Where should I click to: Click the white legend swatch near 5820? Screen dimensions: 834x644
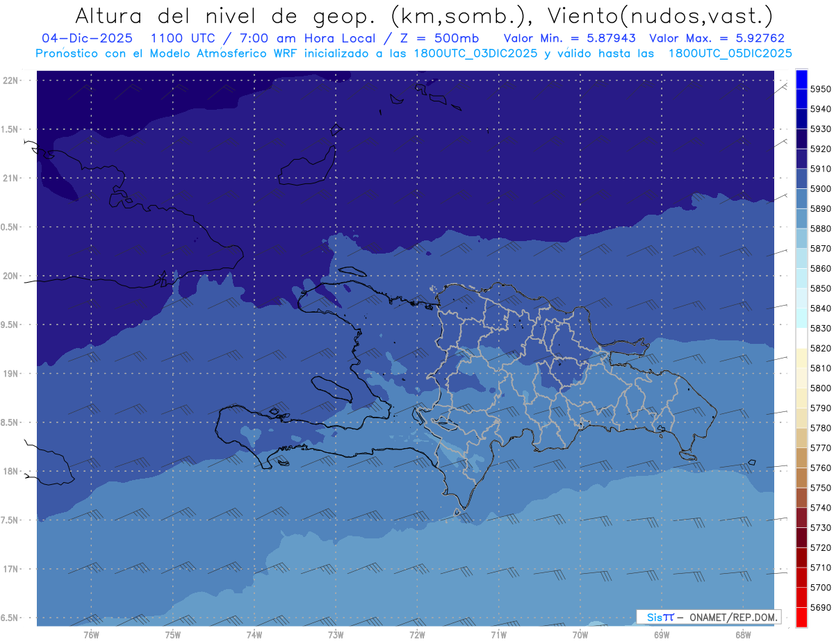[x=801, y=338]
